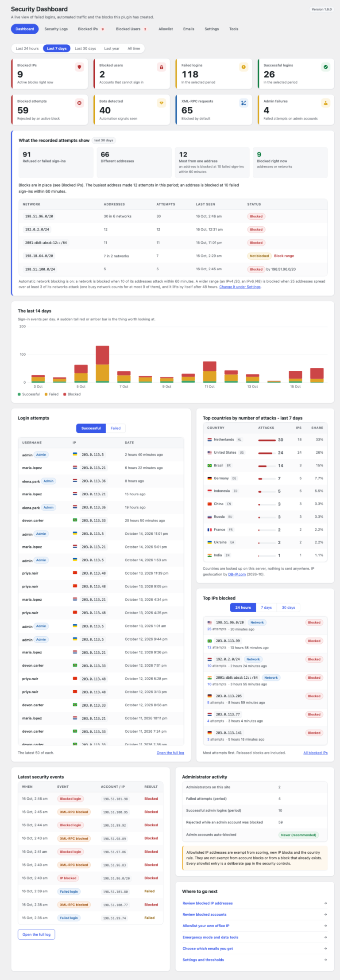Click the IP blocked event badge
The height and width of the screenshot is (980, 340).
click(68, 878)
